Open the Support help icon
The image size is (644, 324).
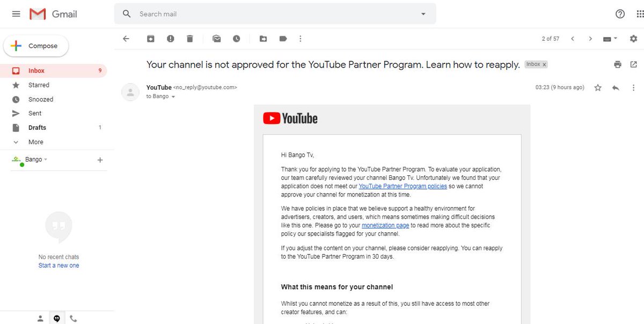(620, 14)
